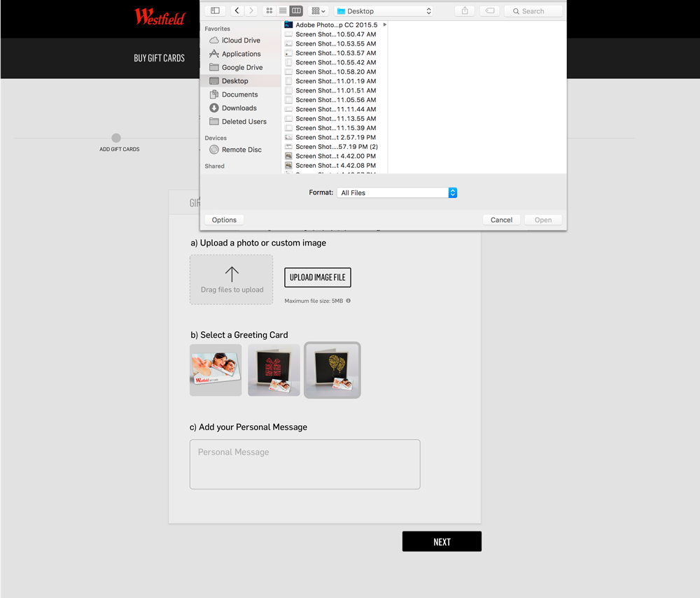700x598 pixels.
Task: Select Screen Shot 4.42.08 PM file
Action: point(335,166)
